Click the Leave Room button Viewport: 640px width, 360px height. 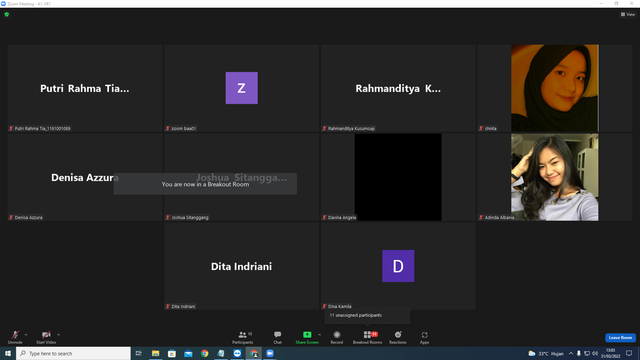click(x=620, y=338)
